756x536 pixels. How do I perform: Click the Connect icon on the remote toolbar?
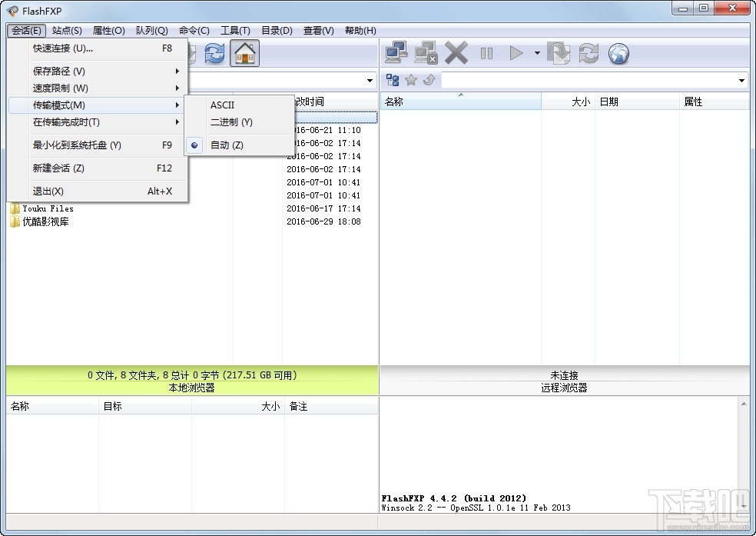[396, 52]
